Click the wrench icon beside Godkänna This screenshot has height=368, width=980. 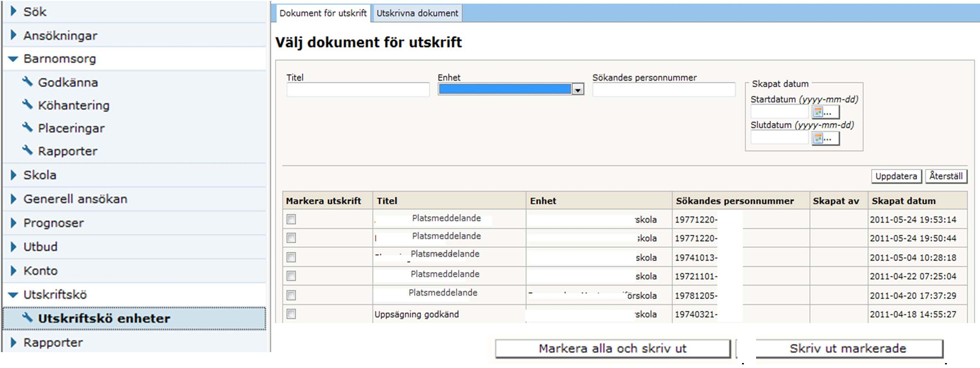coord(28,82)
